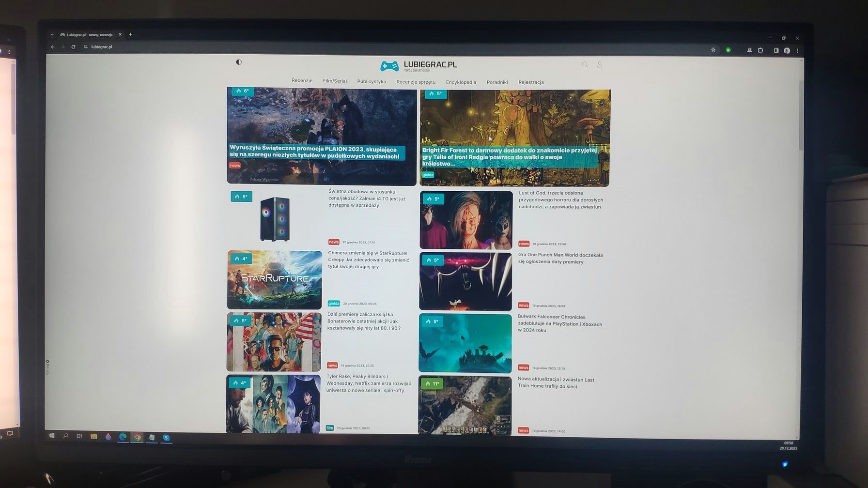Viewport: 868px width, 488px height.
Task: Toggle the dark mode contrast icon
Action: click(239, 62)
